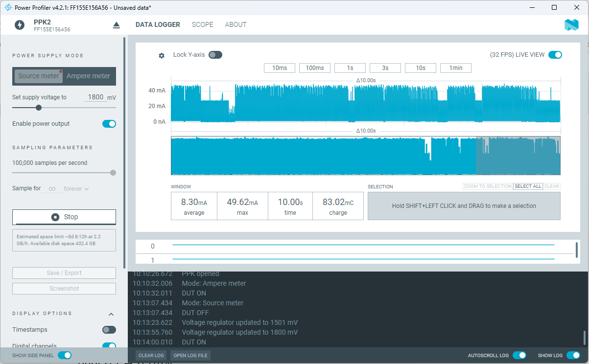Toggle AUTOSCROLL LOG switch

pos(519,355)
